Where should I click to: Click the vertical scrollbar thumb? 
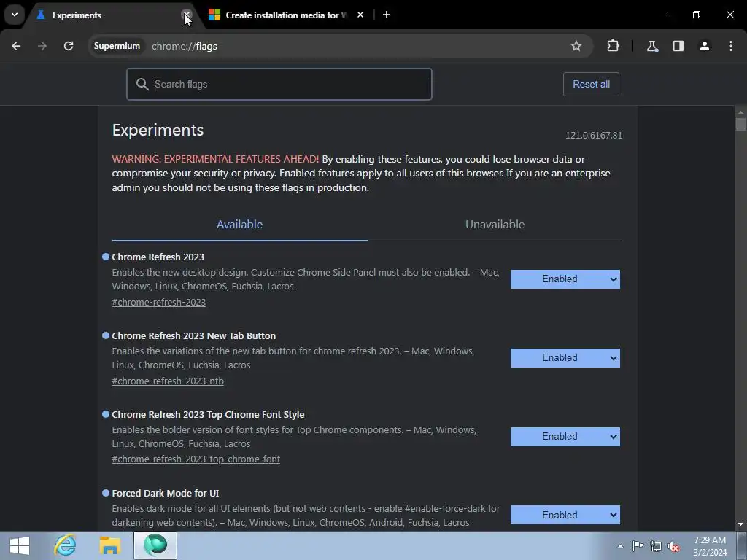(x=740, y=124)
